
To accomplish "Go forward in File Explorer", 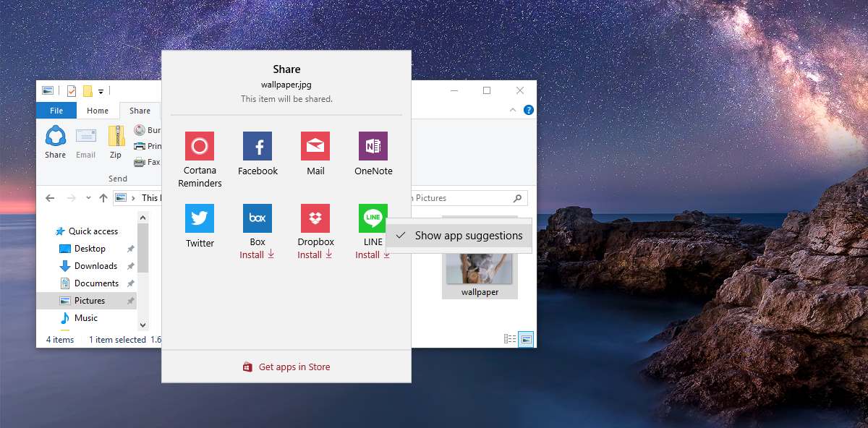I will pos(72,198).
